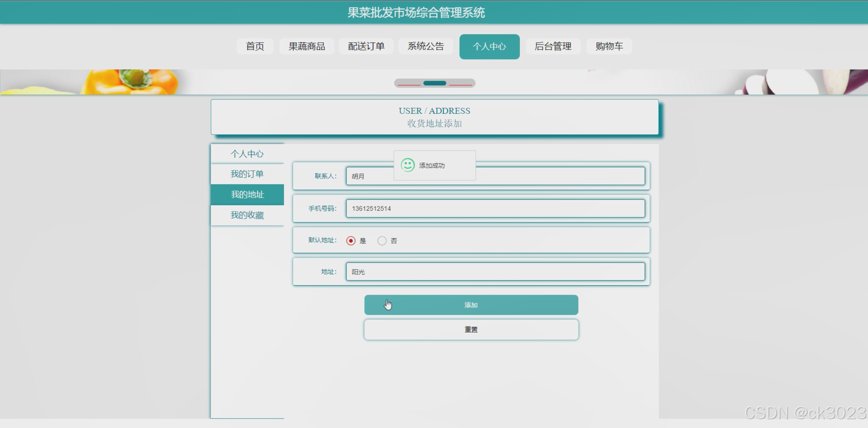
Task: Click the 添加 submit button
Action: point(471,305)
